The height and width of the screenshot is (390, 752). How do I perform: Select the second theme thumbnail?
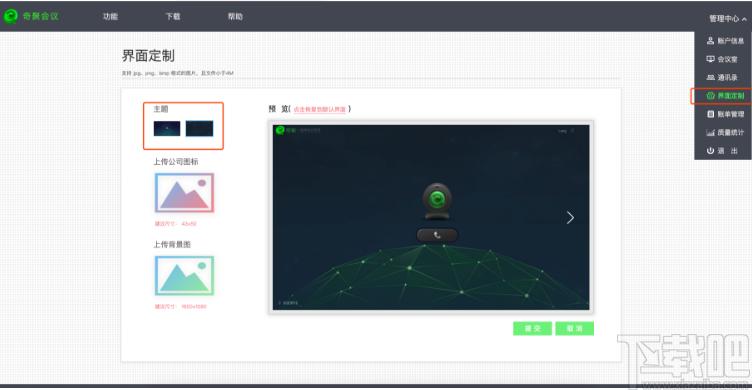tap(200, 129)
